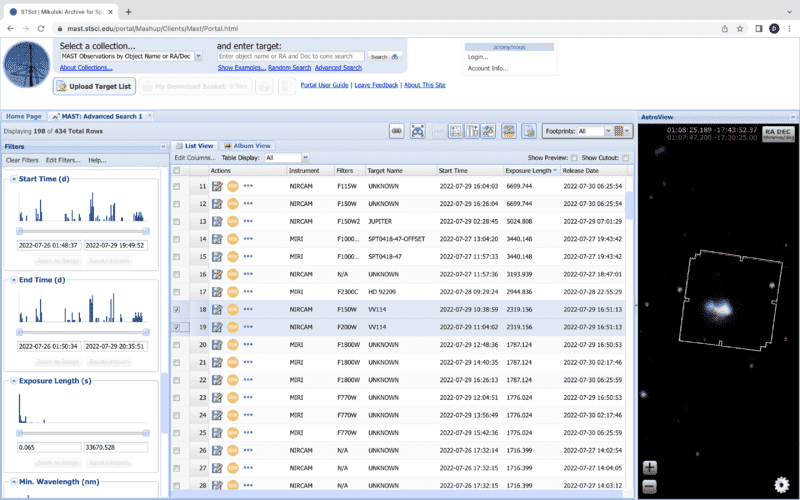Click the orange data icon for row 19

tap(233, 327)
